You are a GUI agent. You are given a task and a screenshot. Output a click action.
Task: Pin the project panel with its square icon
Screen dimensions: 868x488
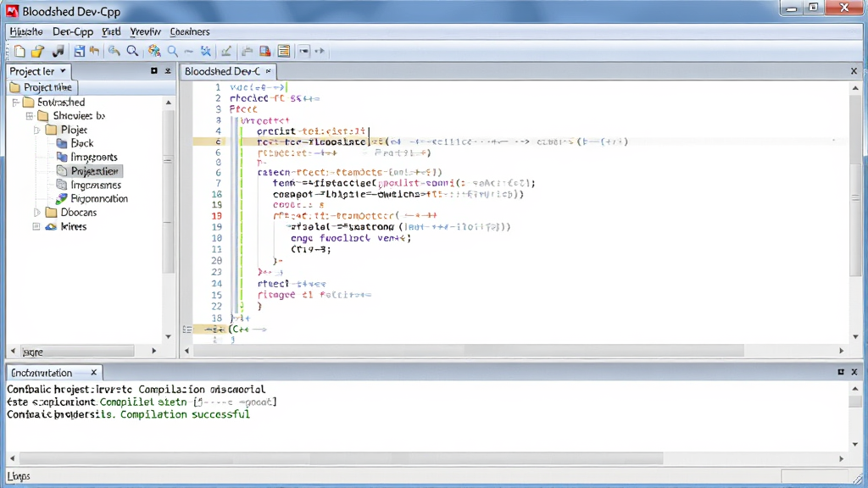[154, 71]
